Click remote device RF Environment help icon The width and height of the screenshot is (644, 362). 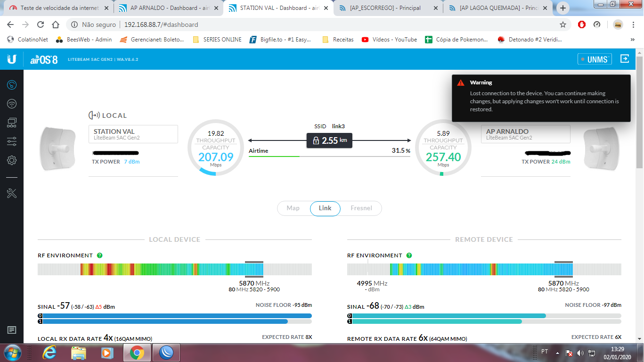[409, 255]
